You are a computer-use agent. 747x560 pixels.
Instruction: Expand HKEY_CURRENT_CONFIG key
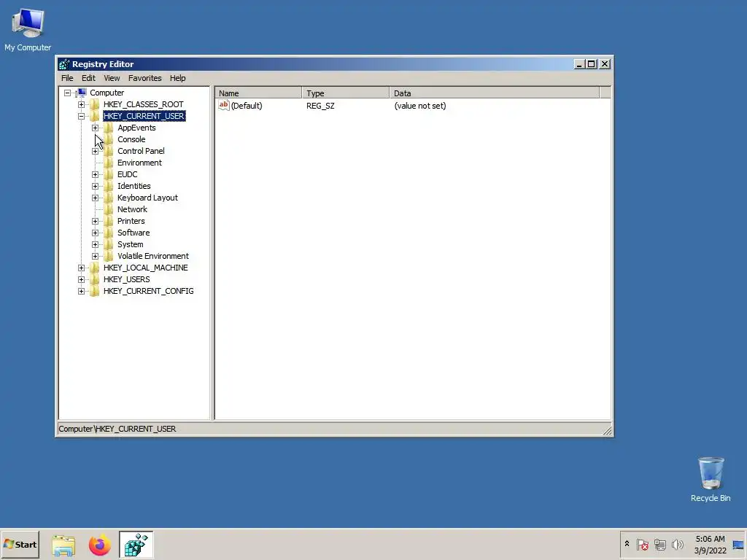[82, 291]
